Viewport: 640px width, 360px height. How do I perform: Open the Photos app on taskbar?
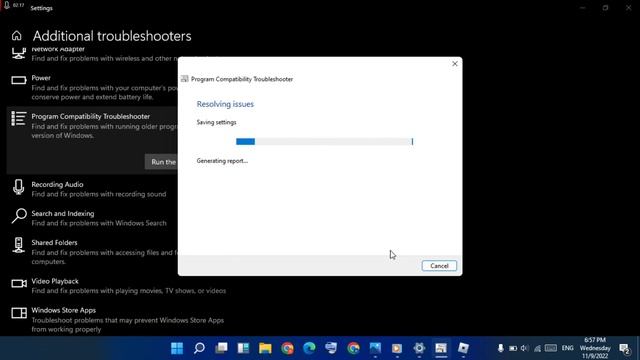[375, 348]
